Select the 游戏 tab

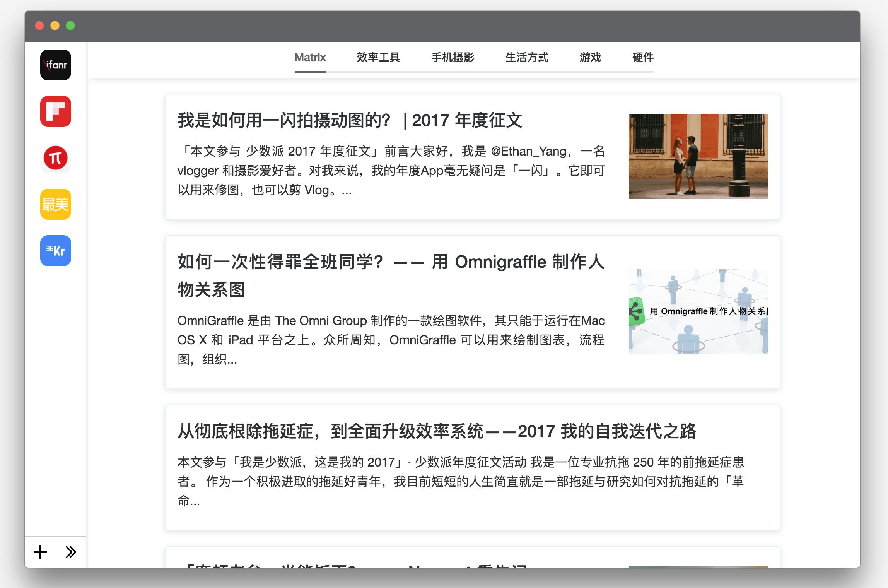click(590, 58)
